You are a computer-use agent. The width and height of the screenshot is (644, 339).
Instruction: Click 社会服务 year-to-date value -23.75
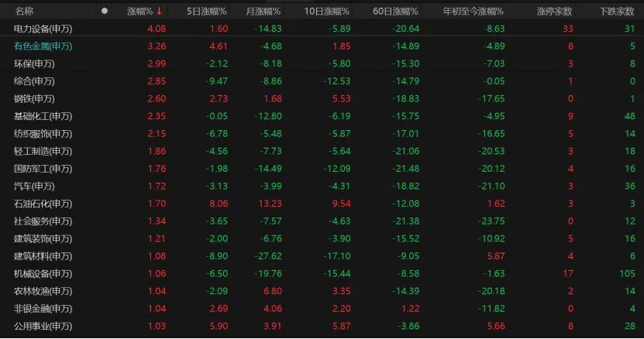491,221
